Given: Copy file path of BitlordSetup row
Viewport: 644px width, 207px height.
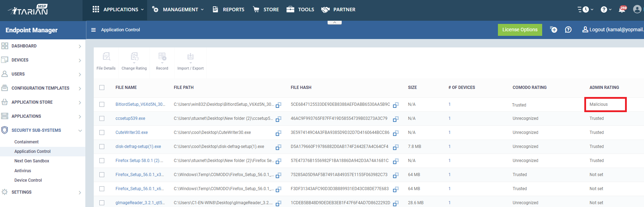Looking at the screenshot, I should tap(278, 105).
